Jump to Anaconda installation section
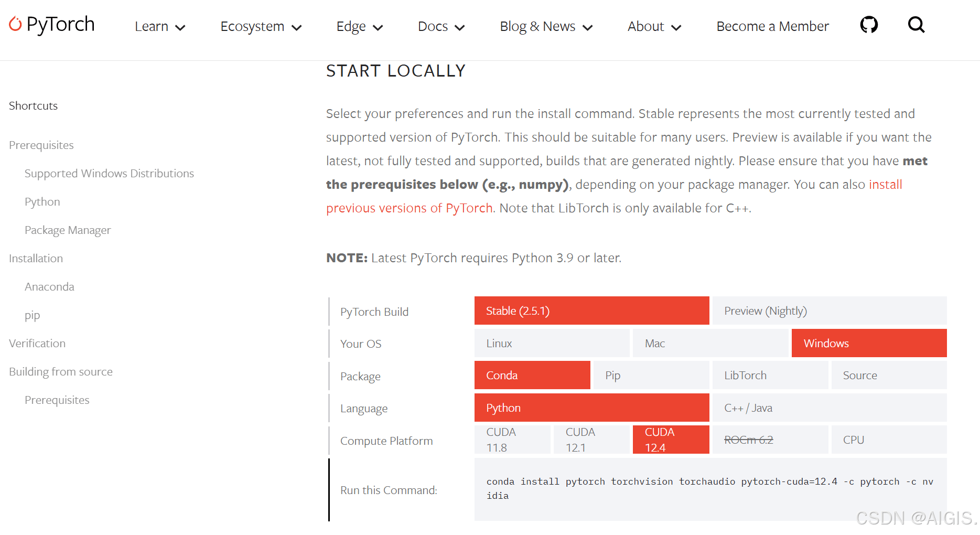The image size is (980, 535). [49, 287]
